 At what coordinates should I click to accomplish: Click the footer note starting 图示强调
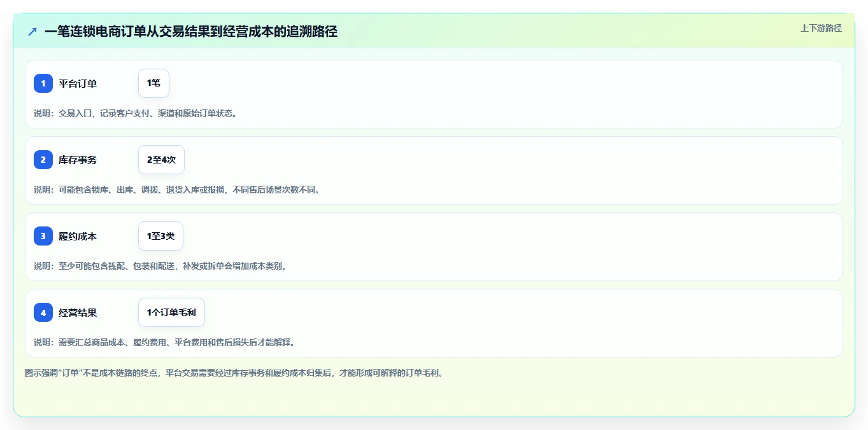coord(234,373)
